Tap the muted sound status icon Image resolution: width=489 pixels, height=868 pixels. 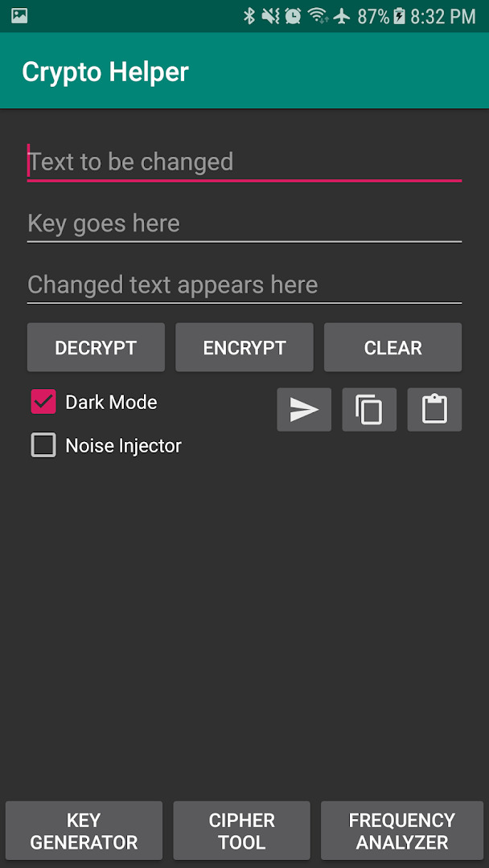coord(270,16)
